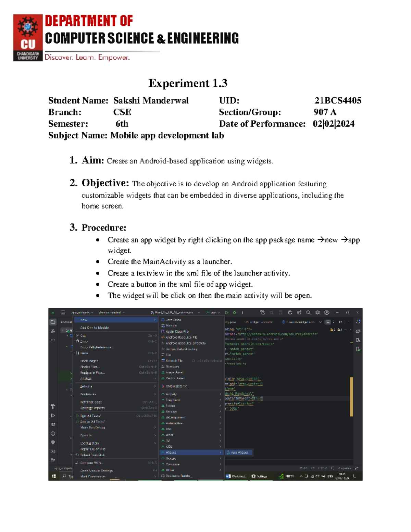The width and height of the screenshot is (411, 532).
Task: Open the Pixel_3a_API_34 device dropdown
Action: pos(173,312)
